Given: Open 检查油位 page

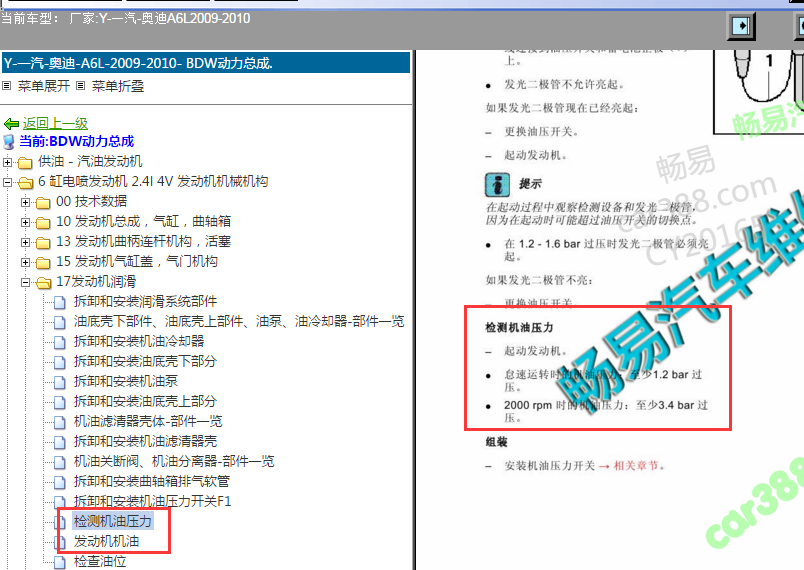Looking at the screenshot, I should click(99, 561).
